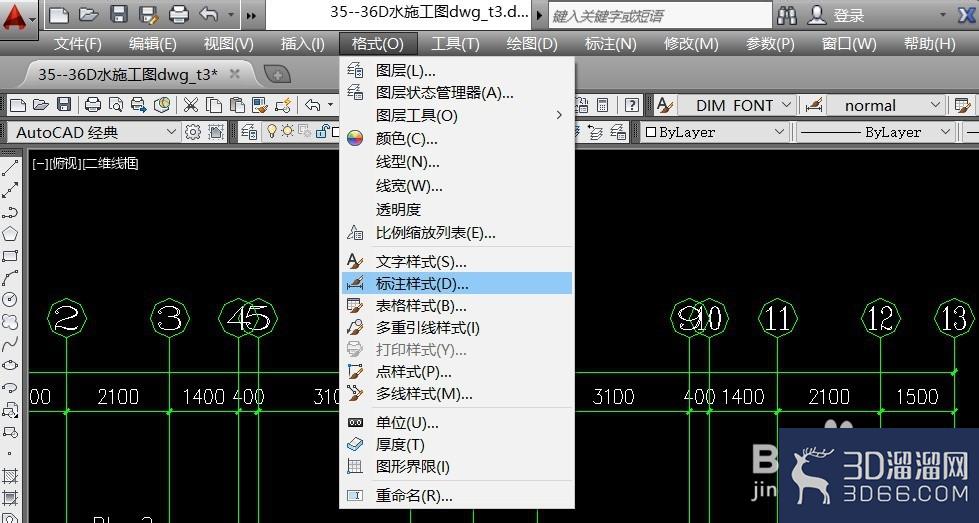Screen dimensions: 979x523
Task: Click Table Style icon in styles toolbar
Action: [x=963, y=105]
